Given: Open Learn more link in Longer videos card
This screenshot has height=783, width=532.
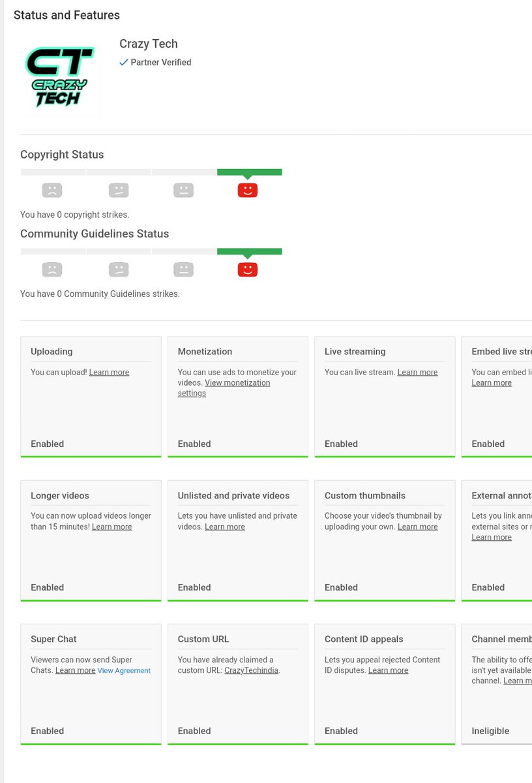Looking at the screenshot, I should [x=111, y=527].
